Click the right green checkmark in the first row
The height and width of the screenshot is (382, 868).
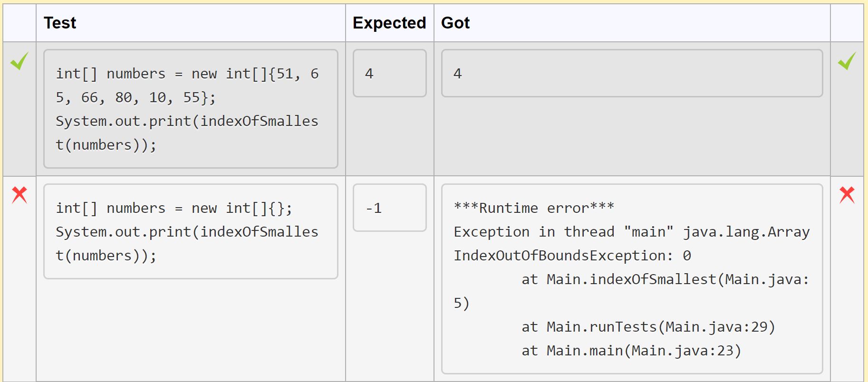click(847, 61)
